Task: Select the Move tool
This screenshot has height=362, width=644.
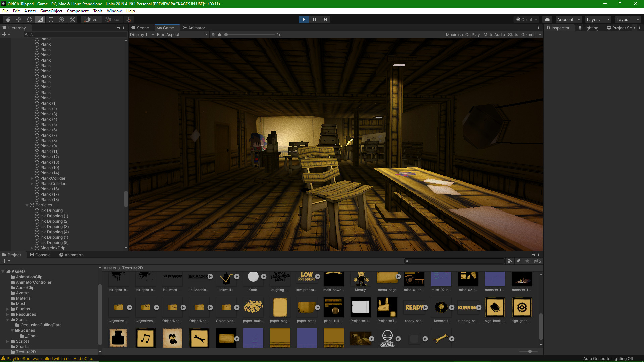Action: (x=18, y=19)
